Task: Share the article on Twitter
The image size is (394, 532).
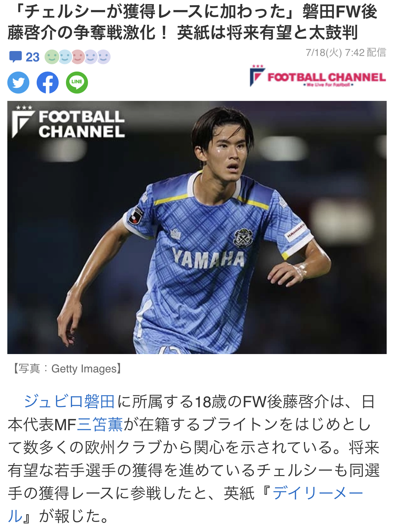Action: pyautogui.click(x=18, y=83)
